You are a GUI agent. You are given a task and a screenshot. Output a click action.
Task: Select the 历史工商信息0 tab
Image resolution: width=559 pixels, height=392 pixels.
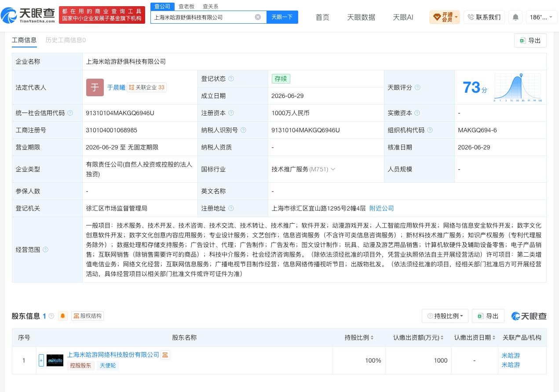click(x=66, y=40)
